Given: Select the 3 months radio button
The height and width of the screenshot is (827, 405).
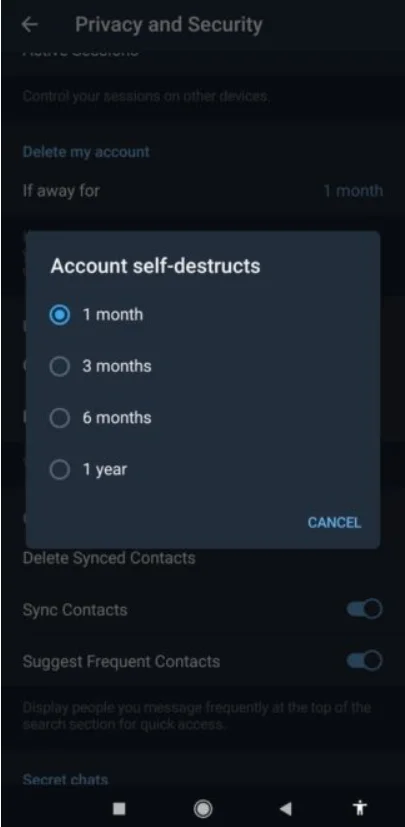Looking at the screenshot, I should tap(60, 367).
